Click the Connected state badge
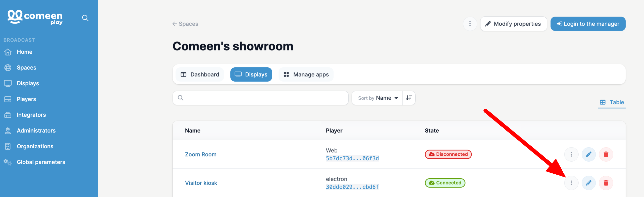This screenshot has height=197, width=644. pyautogui.click(x=445, y=183)
